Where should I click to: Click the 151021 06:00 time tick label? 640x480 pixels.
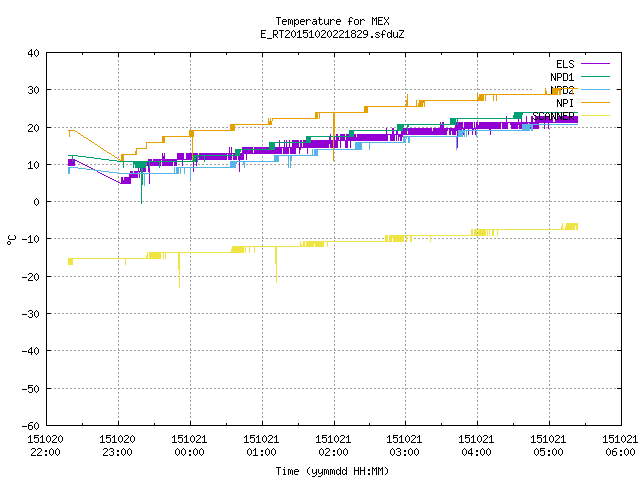point(620,446)
